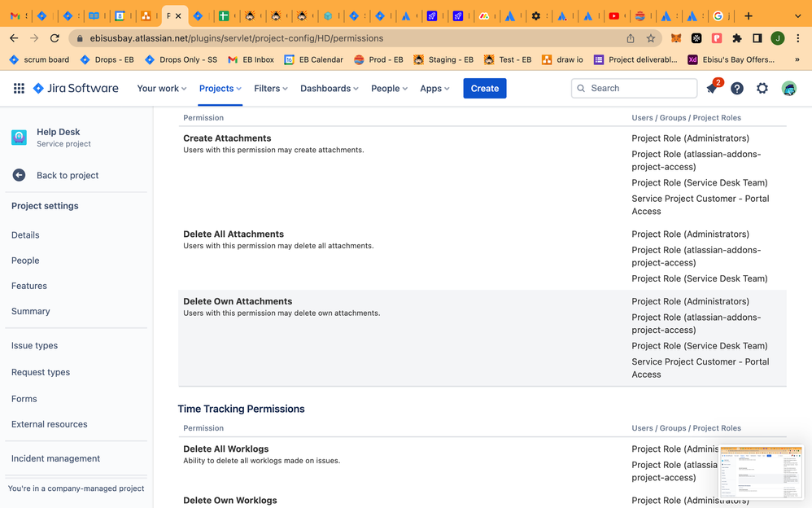The height and width of the screenshot is (508, 812).
Task: Open the Chrome profile J avatar
Action: (x=778, y=37)
